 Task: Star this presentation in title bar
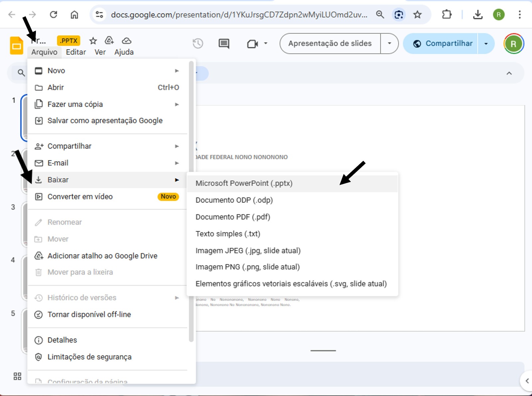tap(93, 41)
